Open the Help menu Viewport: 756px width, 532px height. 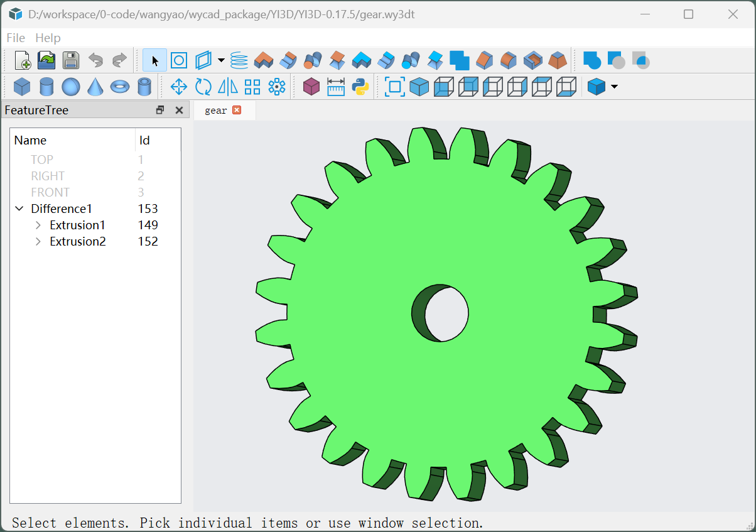click(48, 38)
